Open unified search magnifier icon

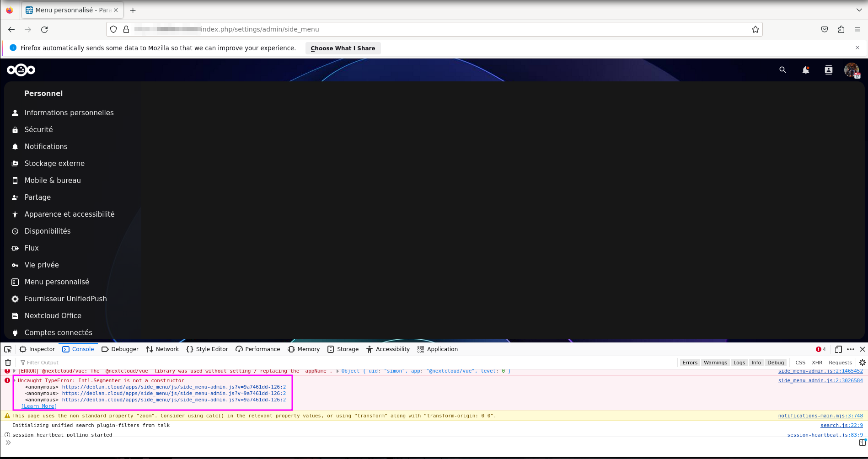pyautogui.click(x=782, y=70)
